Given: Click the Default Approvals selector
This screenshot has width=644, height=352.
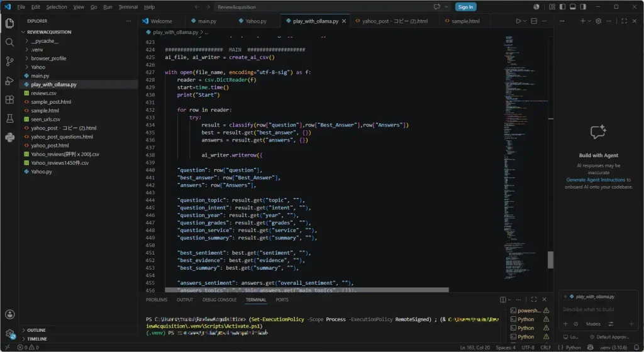Looking at the screenshot, I should tap(609, 337).
